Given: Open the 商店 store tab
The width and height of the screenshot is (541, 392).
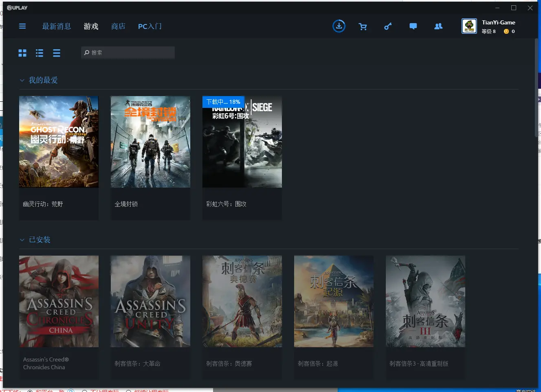Looking at the screenshot, I should [x=118, y=26].
